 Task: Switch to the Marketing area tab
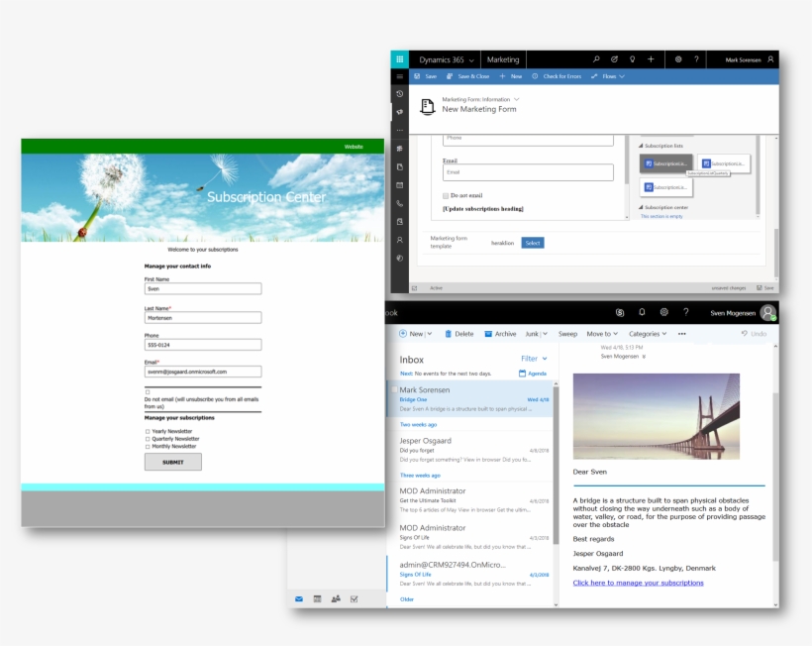tap(505, 58)
